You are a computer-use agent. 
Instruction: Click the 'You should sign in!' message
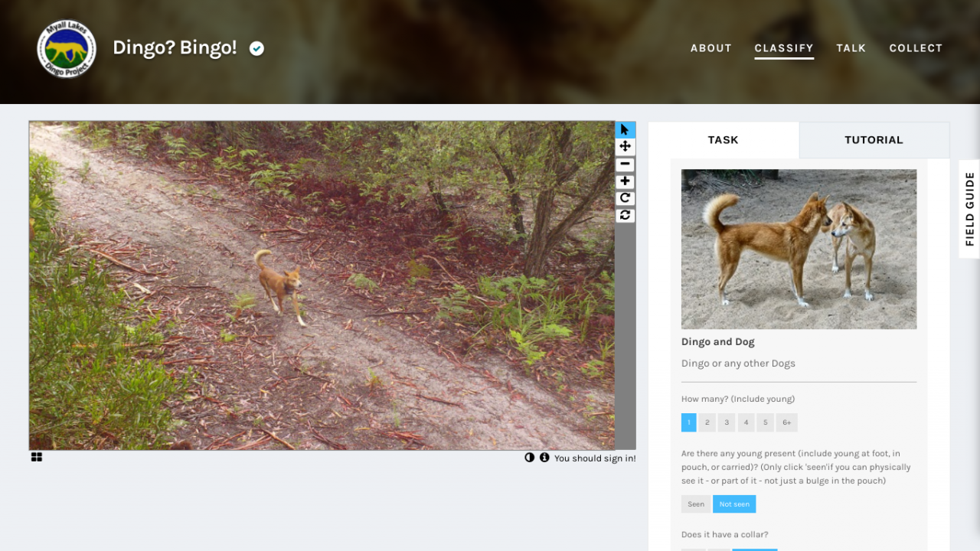(x=595, y=458)
